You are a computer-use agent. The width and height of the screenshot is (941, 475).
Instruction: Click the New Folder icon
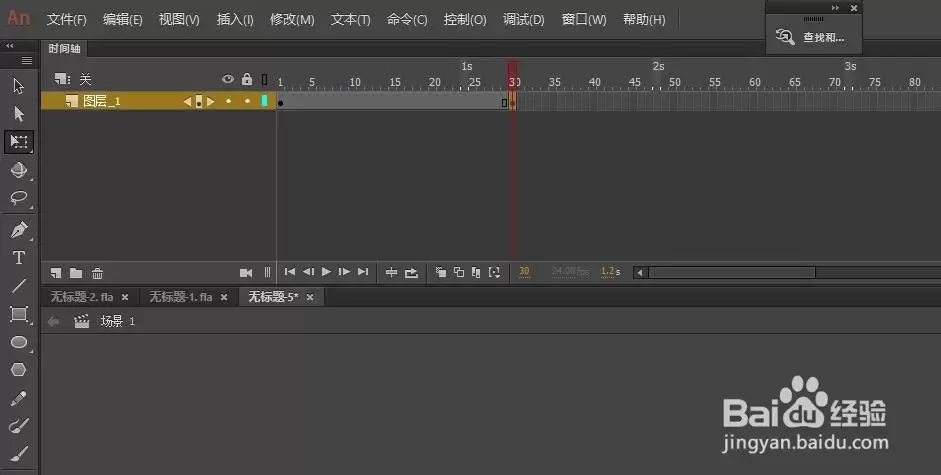[x=76, y=273]
